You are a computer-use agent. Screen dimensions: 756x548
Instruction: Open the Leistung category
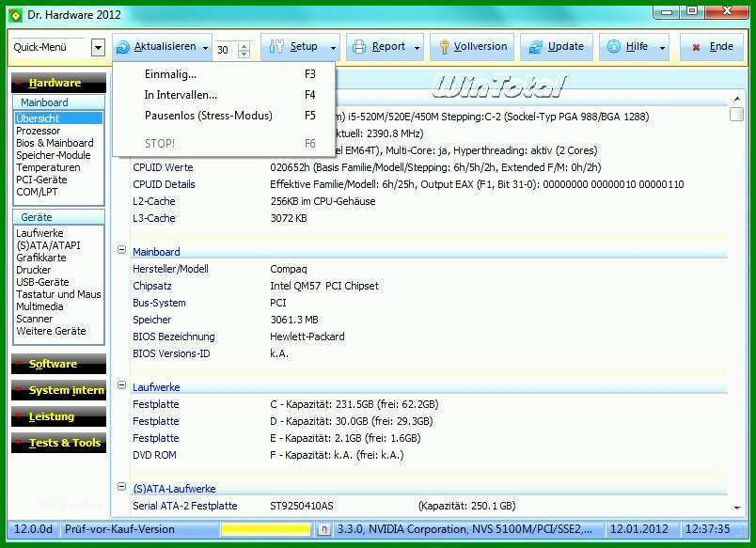click(x=58, y=416)
